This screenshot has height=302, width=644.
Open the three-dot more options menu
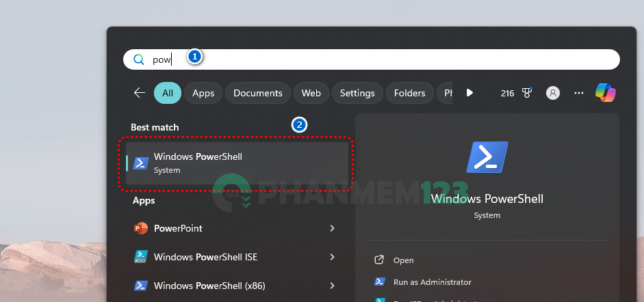[x=579, y=93]
